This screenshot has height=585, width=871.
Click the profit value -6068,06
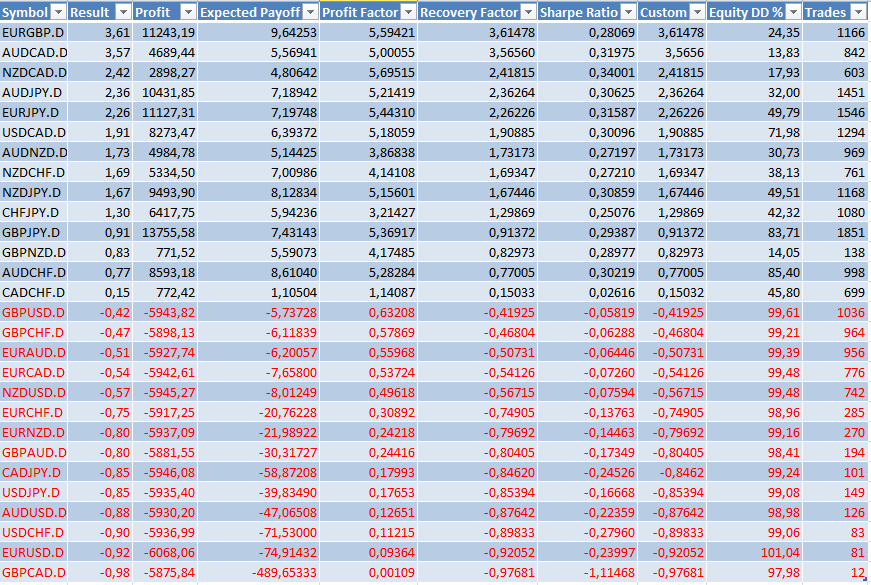coord(169,553)
